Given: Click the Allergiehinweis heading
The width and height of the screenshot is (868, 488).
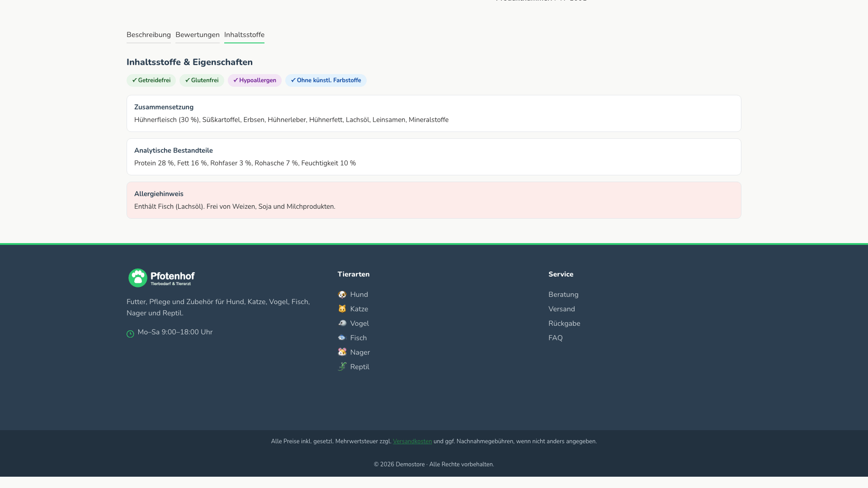Looking at the screenshot, I should [159, 194].
